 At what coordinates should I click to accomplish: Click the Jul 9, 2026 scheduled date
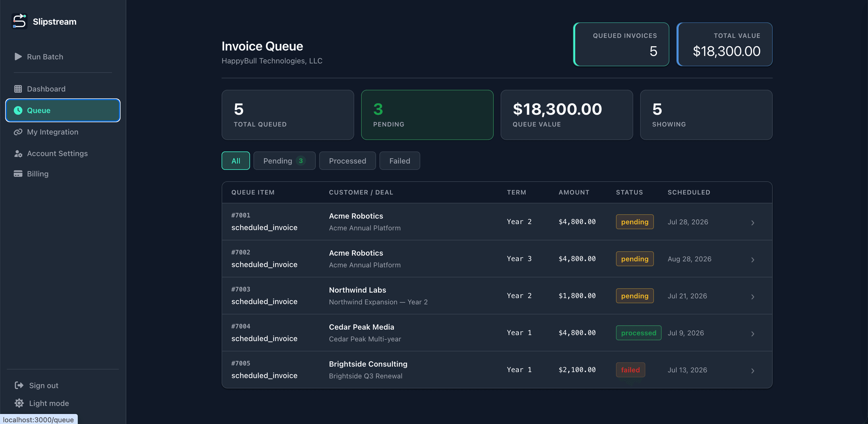point(685,333)
